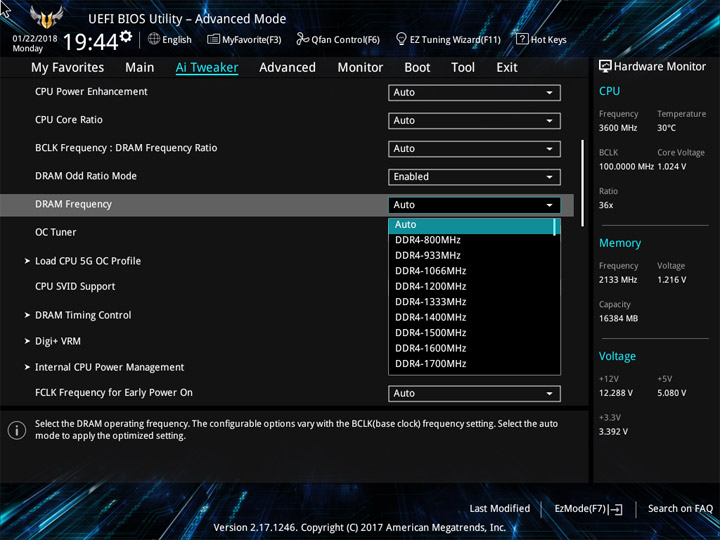Collapse the DRAM Frequency dropdown
The width and height of the screenshot is (720, 540).
(x=474, y=205)
